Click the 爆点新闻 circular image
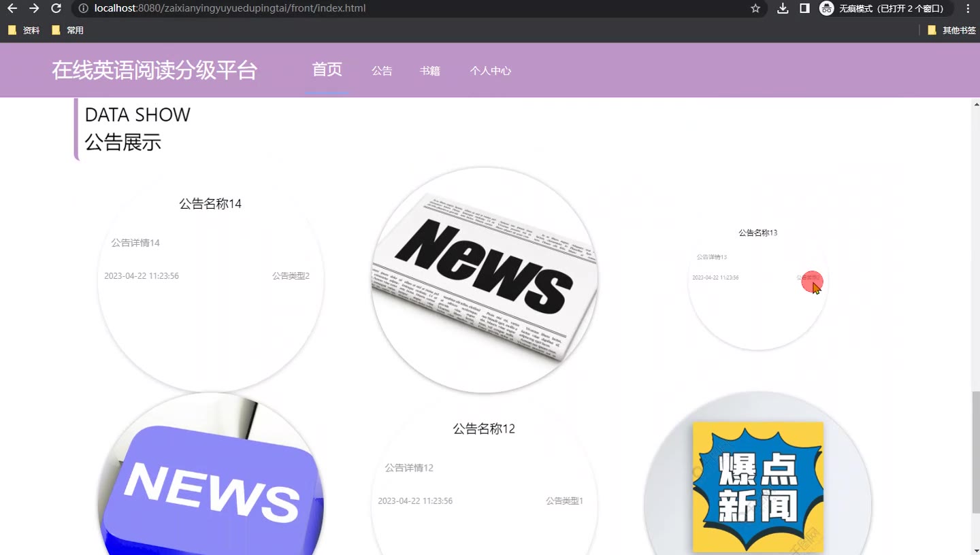980x555 pixels. (758, 474)
